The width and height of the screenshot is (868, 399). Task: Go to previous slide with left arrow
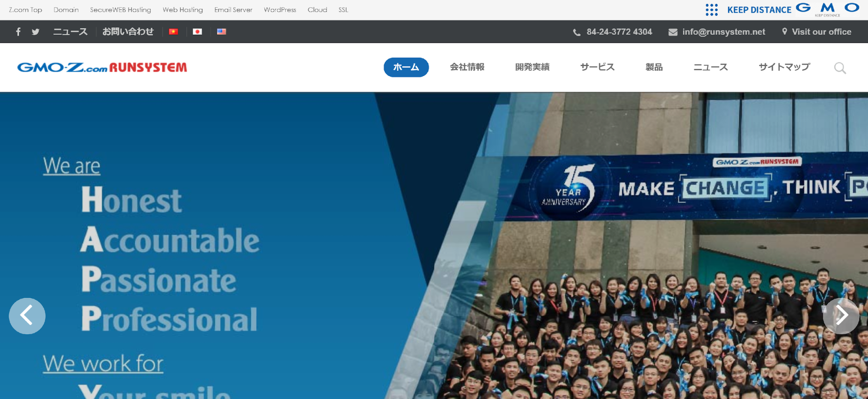[x=27, y=316]
